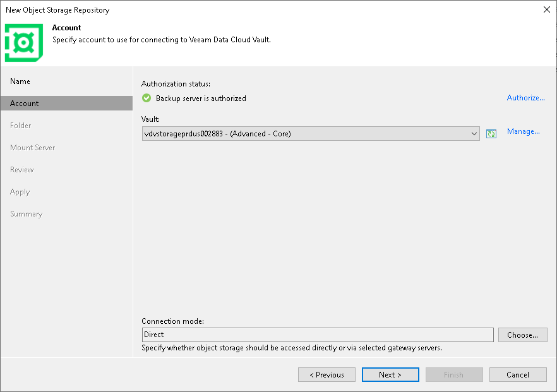This screenshot has width=557, height=392.
Task: Open Choose... for connection mode
Action: [522, 335]
